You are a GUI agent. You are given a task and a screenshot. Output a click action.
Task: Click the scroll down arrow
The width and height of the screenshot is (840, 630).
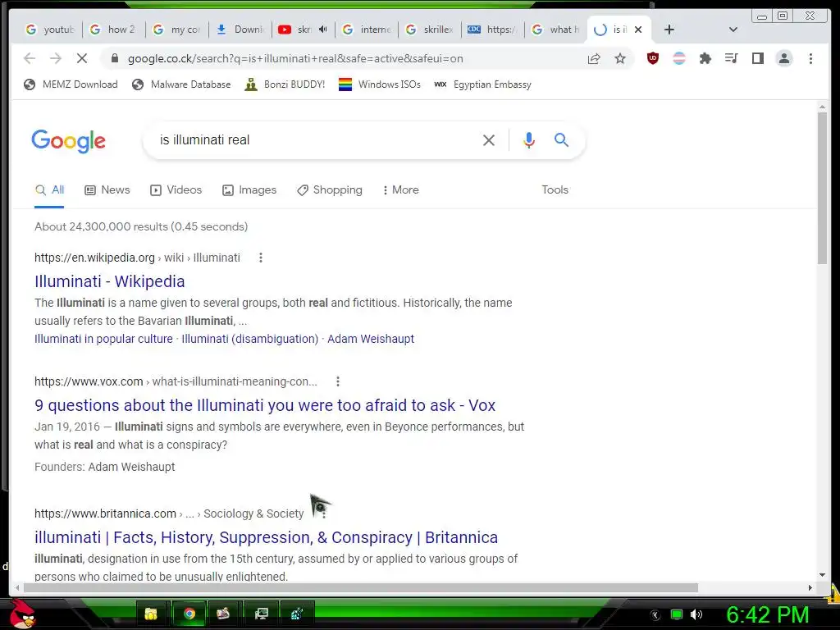[822, 575]
